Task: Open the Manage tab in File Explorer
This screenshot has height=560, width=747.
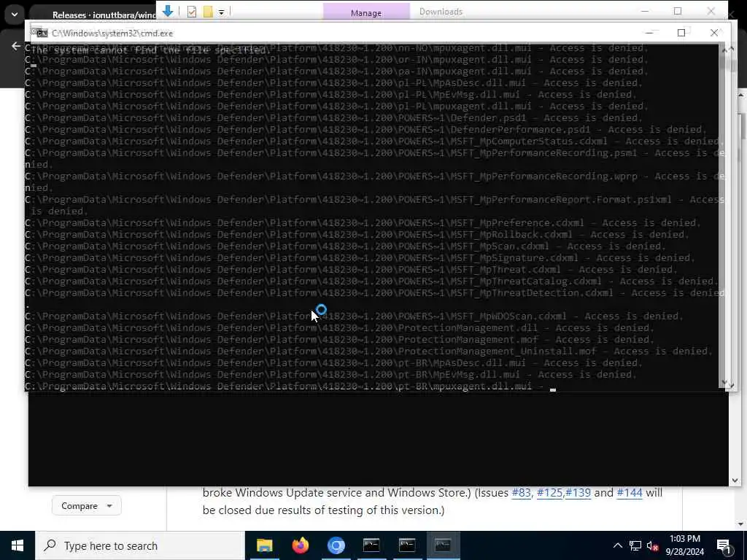Action: (366, 12)
